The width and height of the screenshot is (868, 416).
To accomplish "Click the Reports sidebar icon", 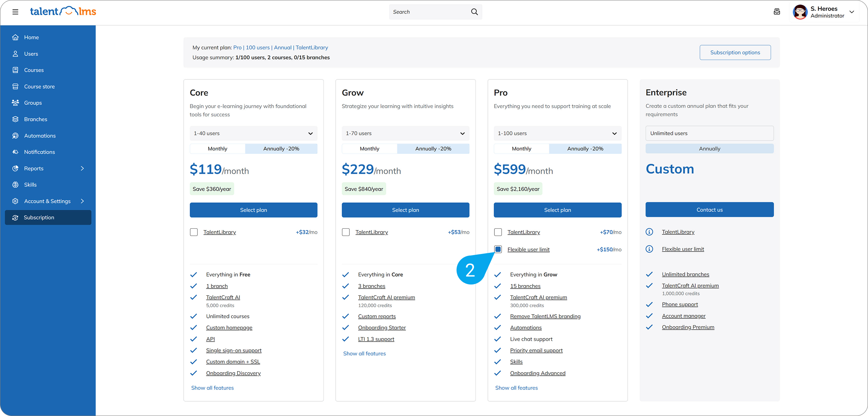I will coord(15,168).
